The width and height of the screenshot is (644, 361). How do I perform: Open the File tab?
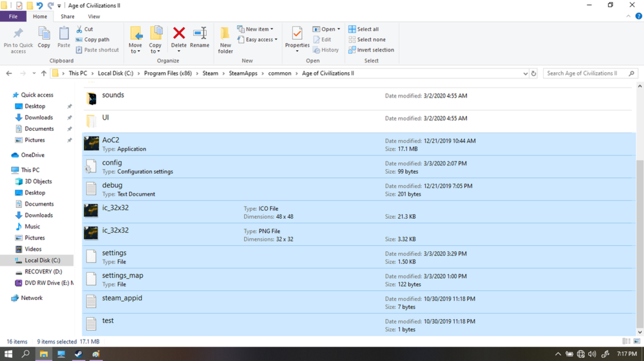coord(13,17)
